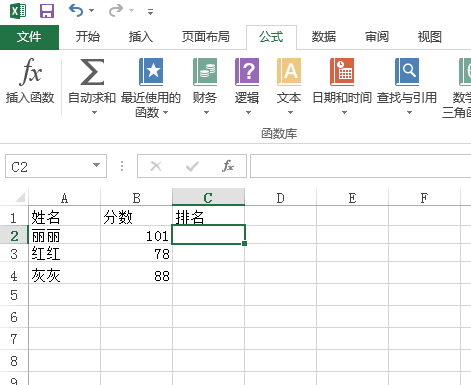This screenshot has width=471, height=385.
Task: Open the 财务 functions menu
Action: [x=205, y=87]
